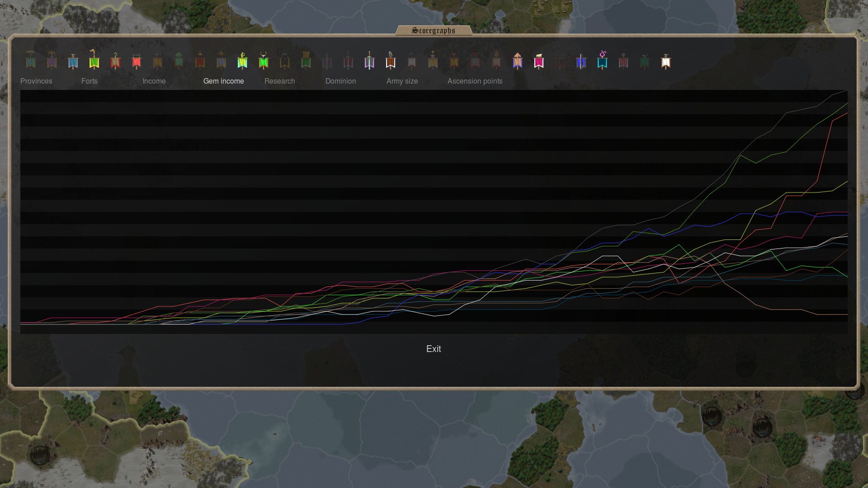Toggle the dim purple banner with pole
Viewport: 868px width, 488px height.
[327, 61]
